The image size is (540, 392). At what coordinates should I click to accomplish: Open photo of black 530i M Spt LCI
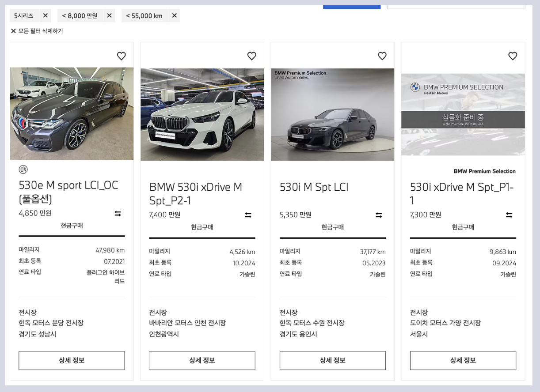coord(332,114)
